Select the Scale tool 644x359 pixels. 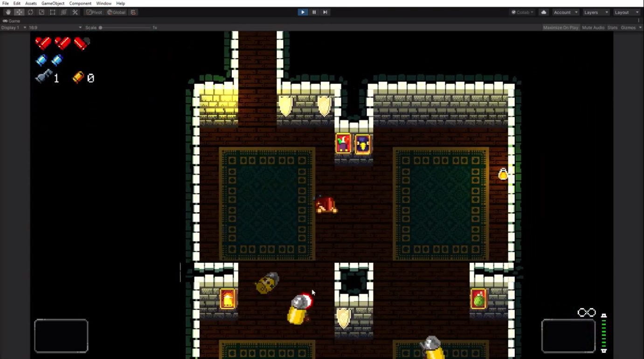coord(42,12)
